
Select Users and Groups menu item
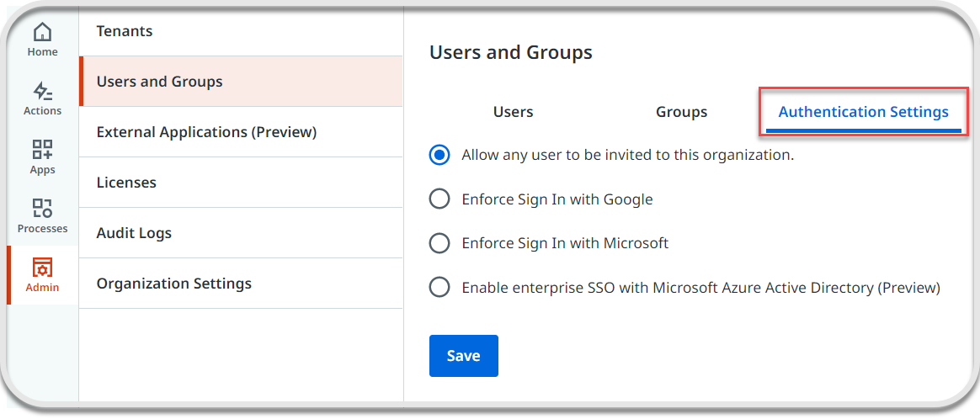point(160,82)
